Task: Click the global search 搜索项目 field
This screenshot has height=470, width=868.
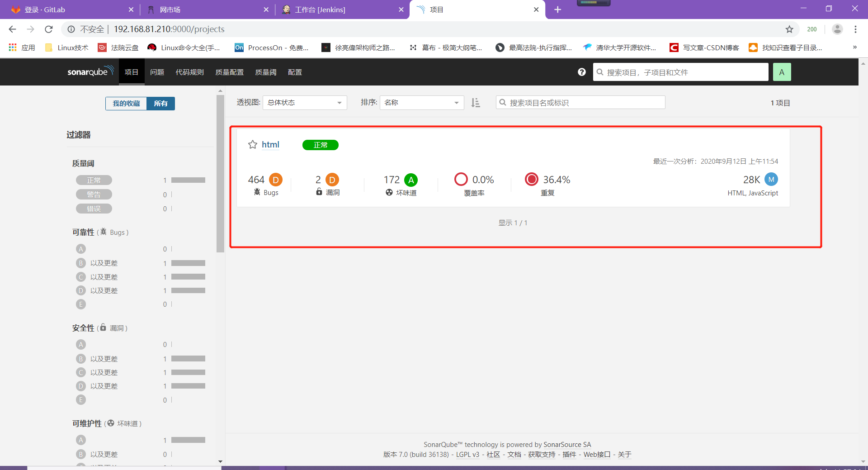Action: tap(680, 72)
